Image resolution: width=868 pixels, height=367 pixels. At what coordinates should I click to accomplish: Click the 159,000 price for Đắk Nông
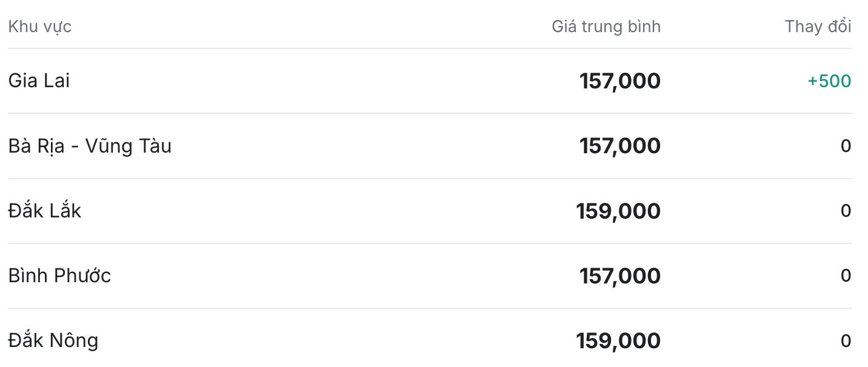coord(618,341)
